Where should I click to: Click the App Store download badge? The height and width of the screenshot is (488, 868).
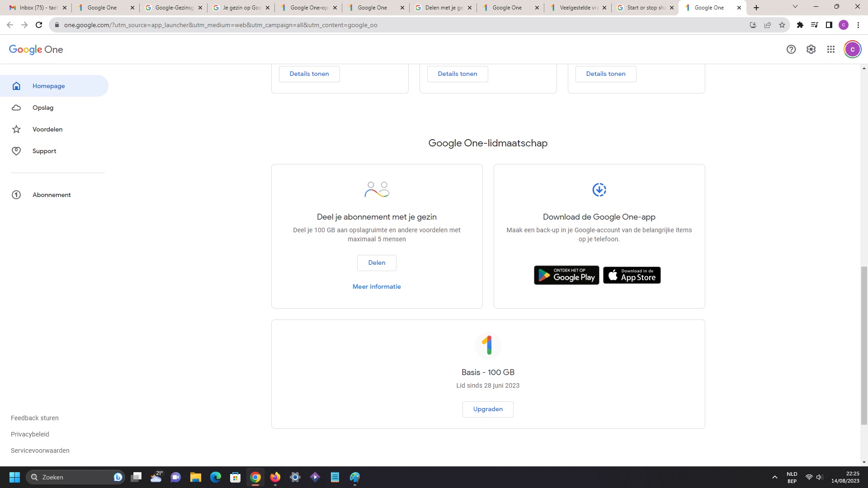pyautogui.click(x=632, y=275)
